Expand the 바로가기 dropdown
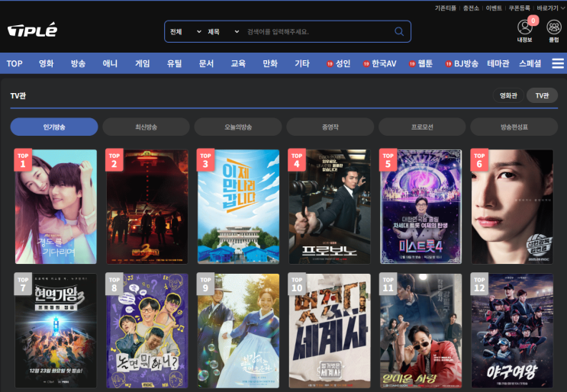The height and width of the screenshot is (392, 567). [550, 8]
